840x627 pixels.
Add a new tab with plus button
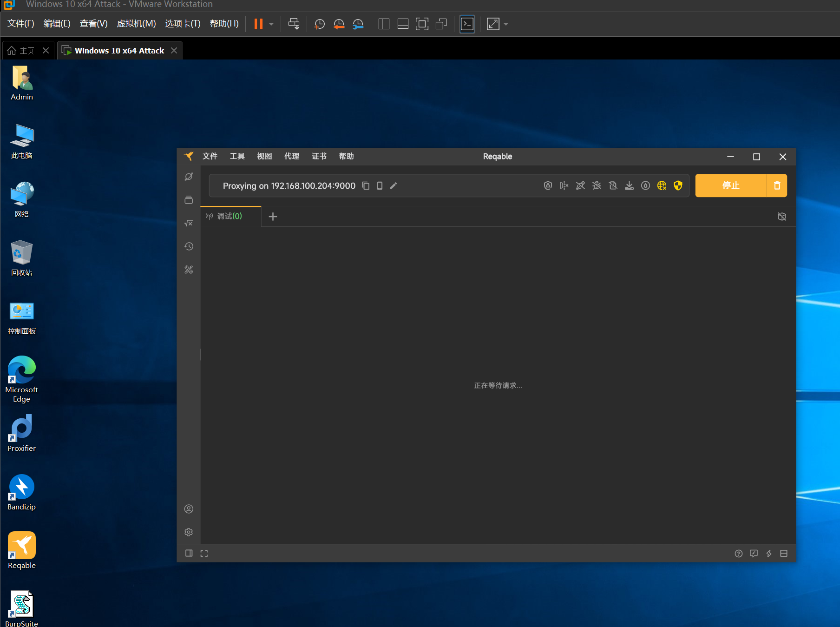tap(273, 217)
